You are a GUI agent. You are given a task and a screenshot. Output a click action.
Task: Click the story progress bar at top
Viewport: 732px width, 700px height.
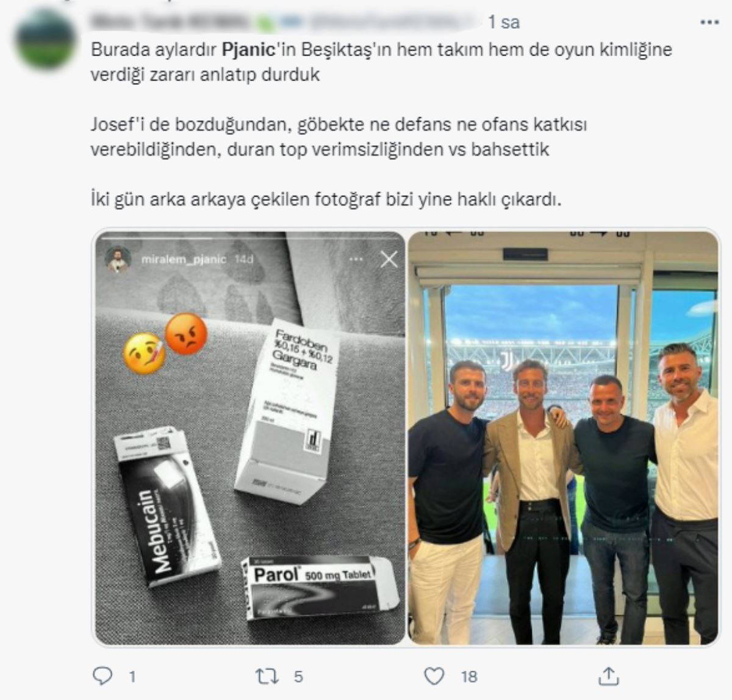click(x=250, y=237)
